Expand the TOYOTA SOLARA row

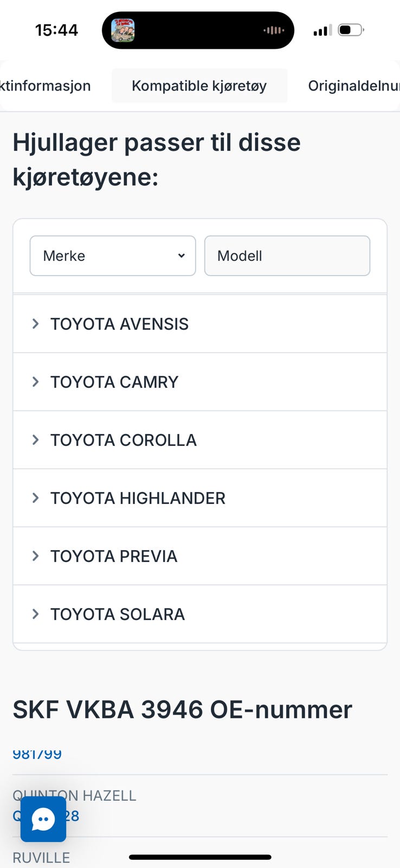(x=200, y=614)
